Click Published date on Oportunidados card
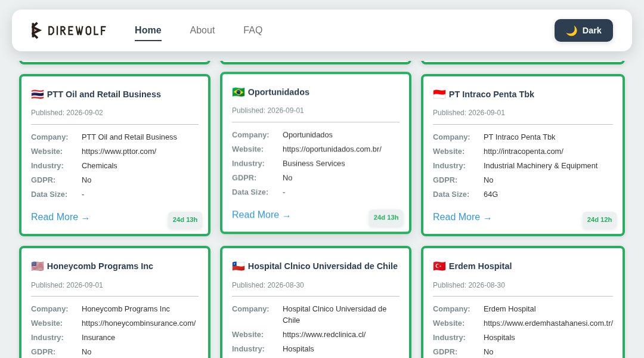 coord(268,110)
